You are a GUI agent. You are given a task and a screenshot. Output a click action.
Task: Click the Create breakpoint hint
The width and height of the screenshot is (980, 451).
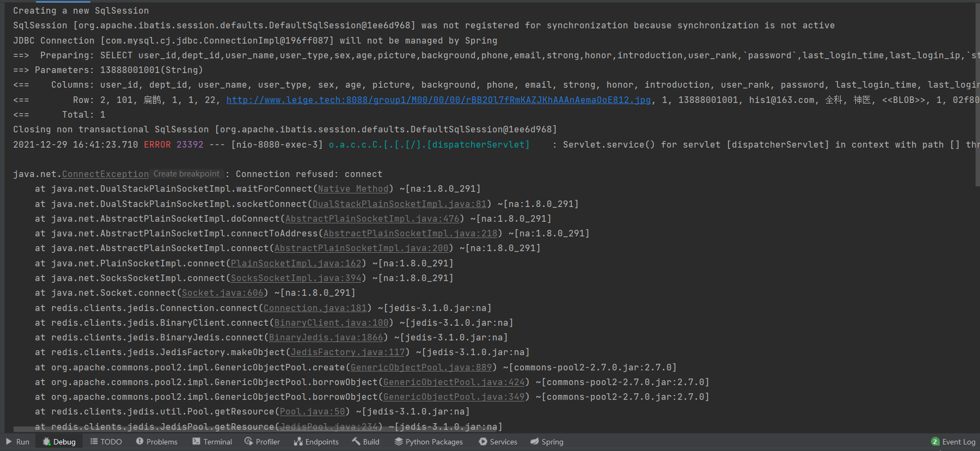coord(187,174)
